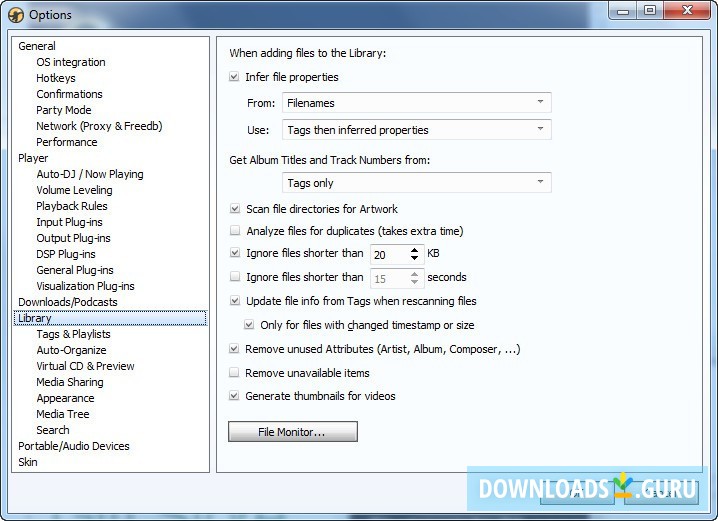Viewport: 718px width, 521px height.
Task: Select Library in options tree
Action: tap(110, 318)
